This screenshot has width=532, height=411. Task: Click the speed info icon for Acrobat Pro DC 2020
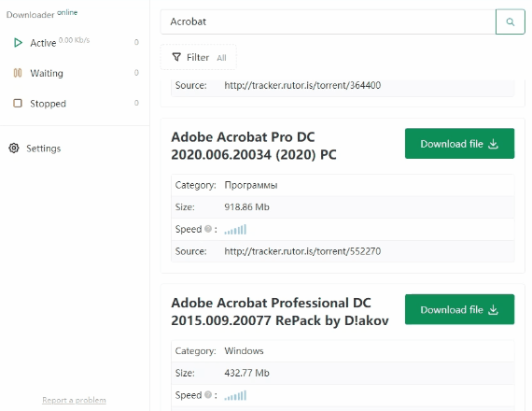(x=208, y=229)
